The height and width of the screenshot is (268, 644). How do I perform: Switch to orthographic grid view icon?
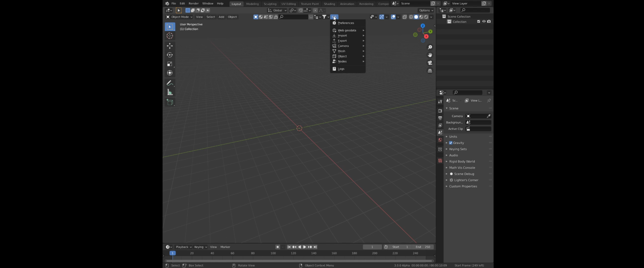[430, 71]
